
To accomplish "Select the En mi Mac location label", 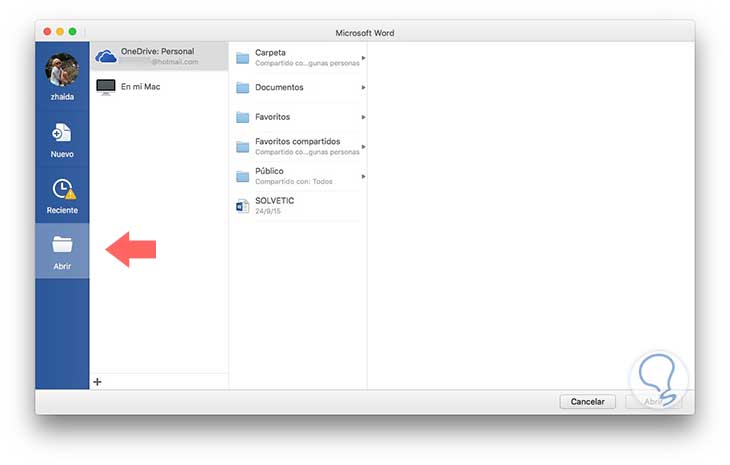I will coord(140,87).
